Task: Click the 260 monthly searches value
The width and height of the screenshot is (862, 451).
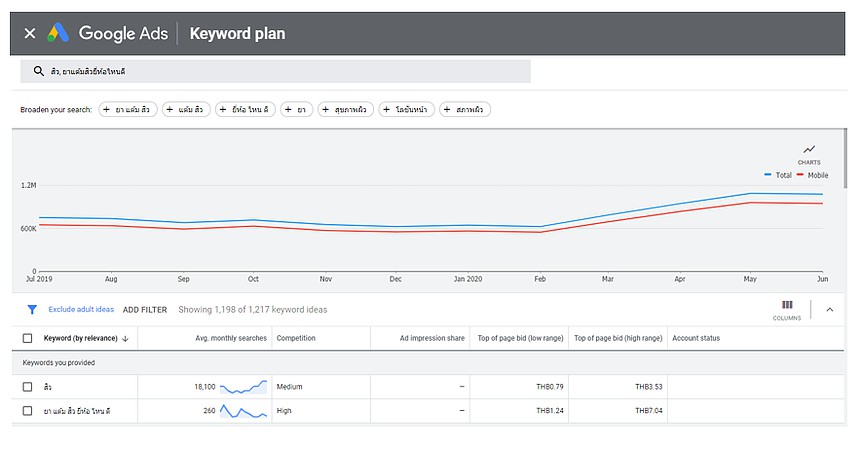Action: (209, 410)
